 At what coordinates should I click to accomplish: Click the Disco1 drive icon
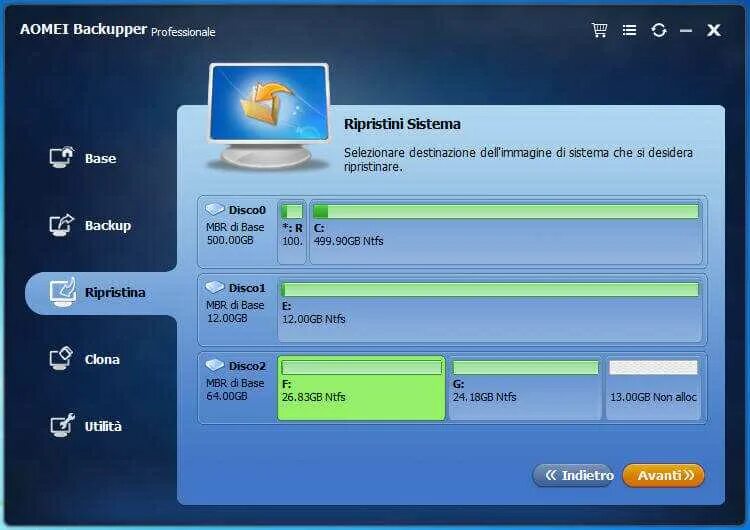(x=215, y=287)
